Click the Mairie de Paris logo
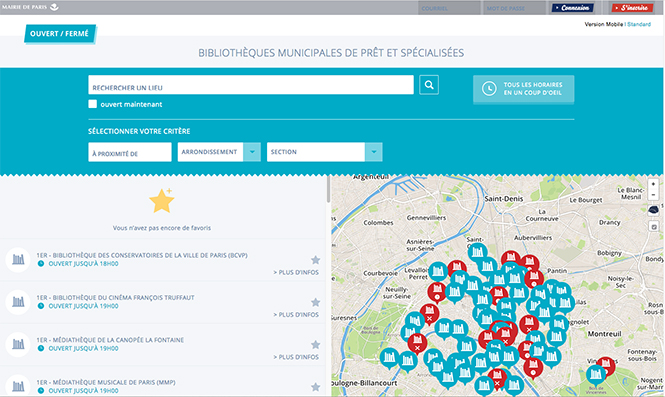Viewport: 665px width, 397px height. coord(30,7)
